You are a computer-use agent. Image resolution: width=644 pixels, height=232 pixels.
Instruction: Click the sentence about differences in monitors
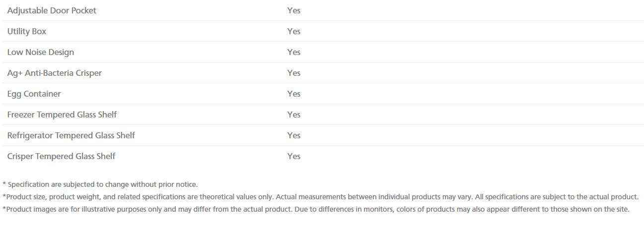click(x=462, y=209)
